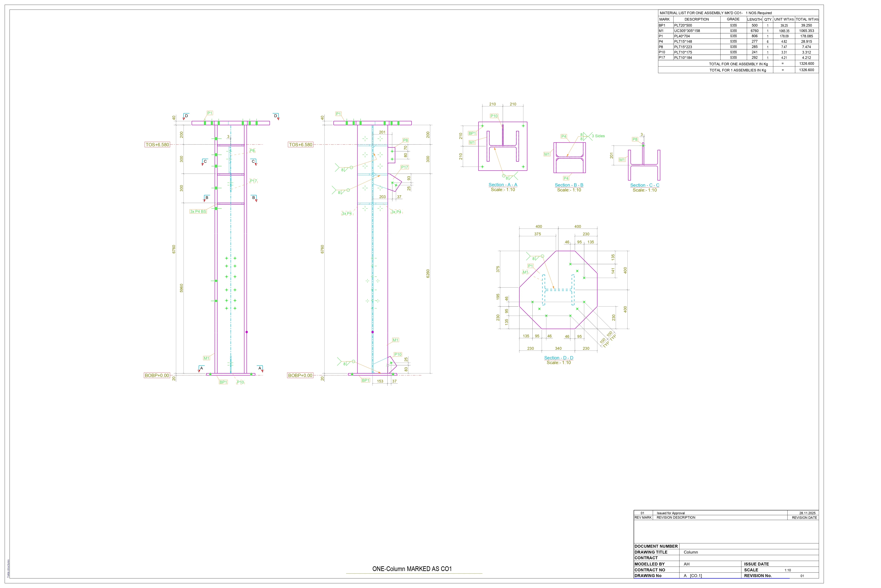This screenshot has height=588, width=881.
Task: Click the REVISION DATE label
Action: (804, 517)
